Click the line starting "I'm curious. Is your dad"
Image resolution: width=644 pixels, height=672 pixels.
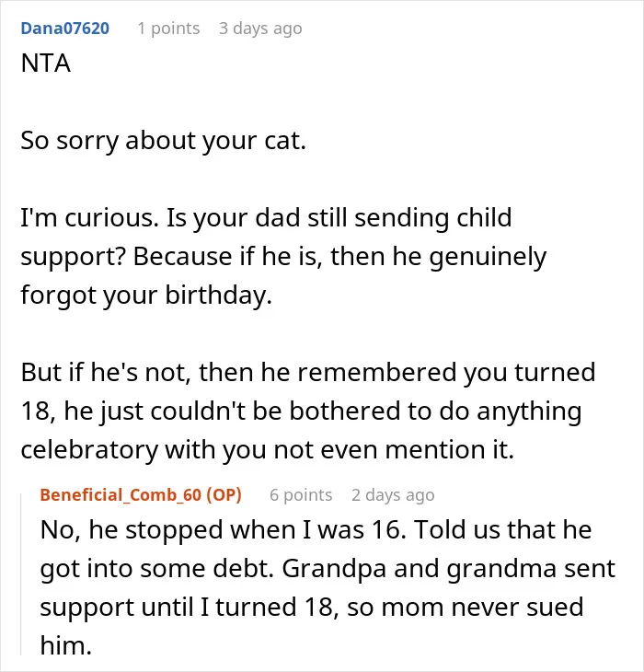click(x=266, y=218)
